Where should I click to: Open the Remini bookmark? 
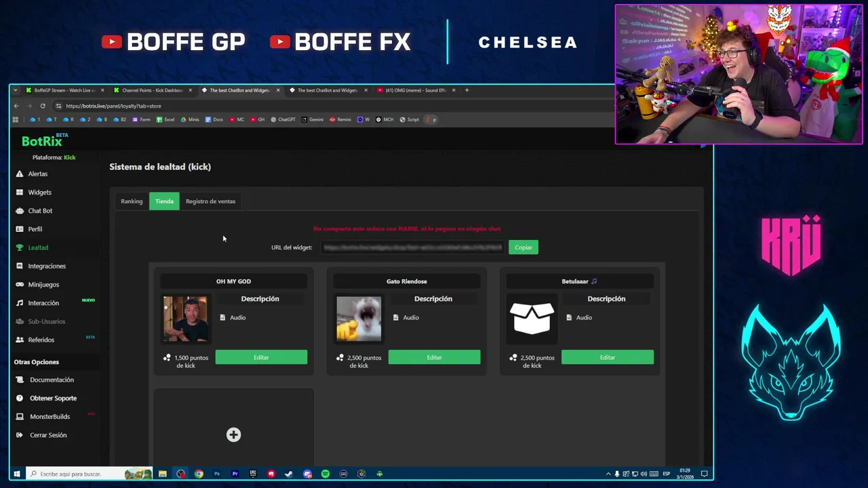[340, 119]
